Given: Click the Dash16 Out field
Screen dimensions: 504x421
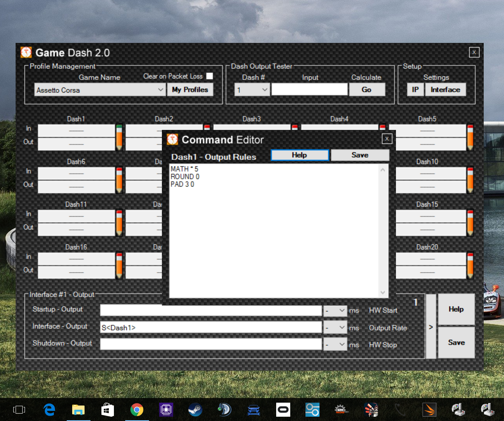Looking at the screenshot, I should (76, 272).
